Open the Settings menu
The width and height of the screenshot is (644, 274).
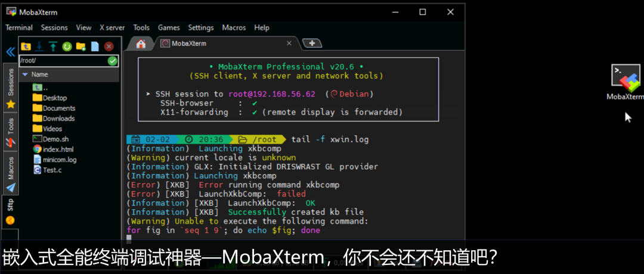point(201,27)
